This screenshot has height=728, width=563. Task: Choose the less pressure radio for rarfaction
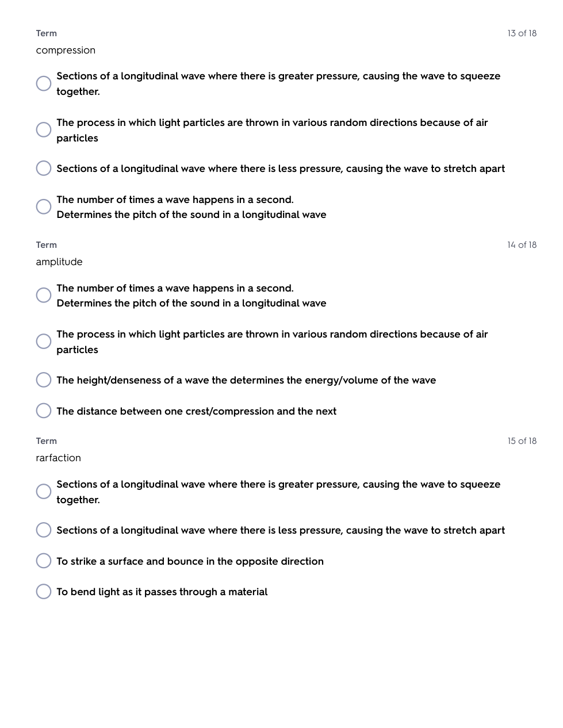[x=44, y=530]
